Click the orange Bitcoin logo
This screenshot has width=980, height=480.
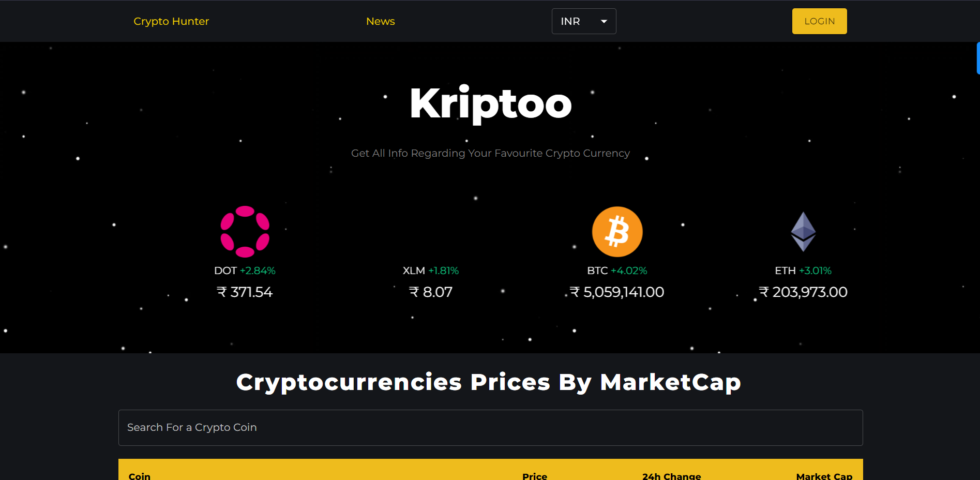[617, 232]
